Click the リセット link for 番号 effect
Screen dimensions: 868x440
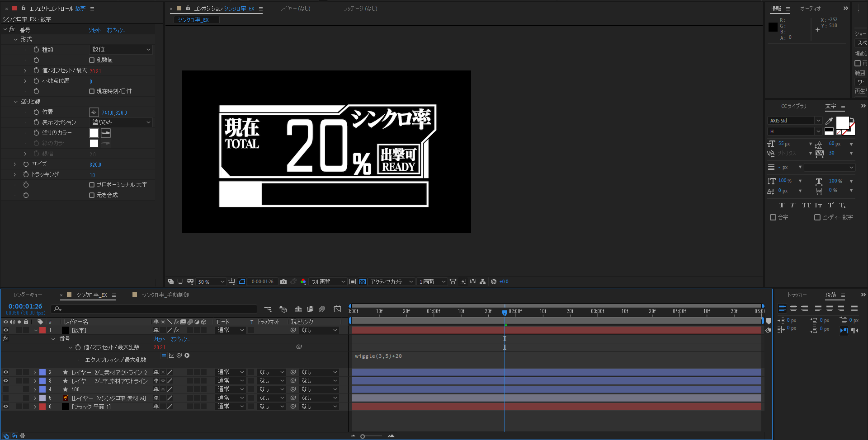pyautogui.click(x=94, y=30)
